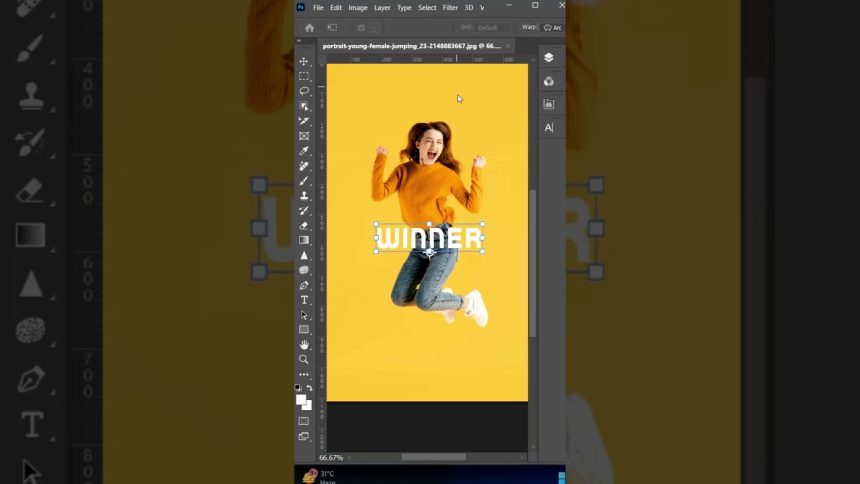Switch to portrait-young-female-jumping document tab
This screenshot has height=484, width=860.
[411, 46]
